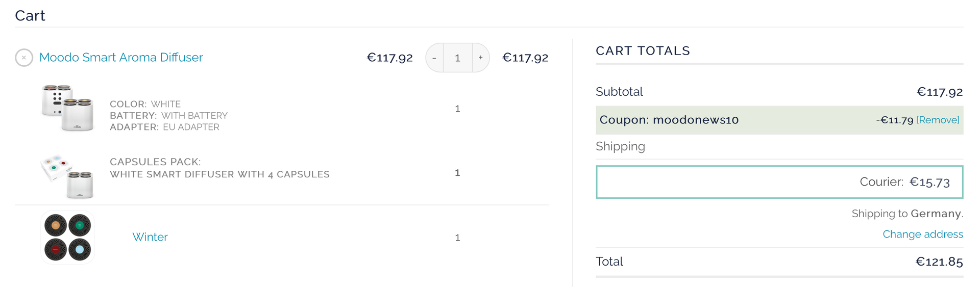This screenshot has width=980, height=287.
Task: Click the Total amount €121.85
Action: 939,262
